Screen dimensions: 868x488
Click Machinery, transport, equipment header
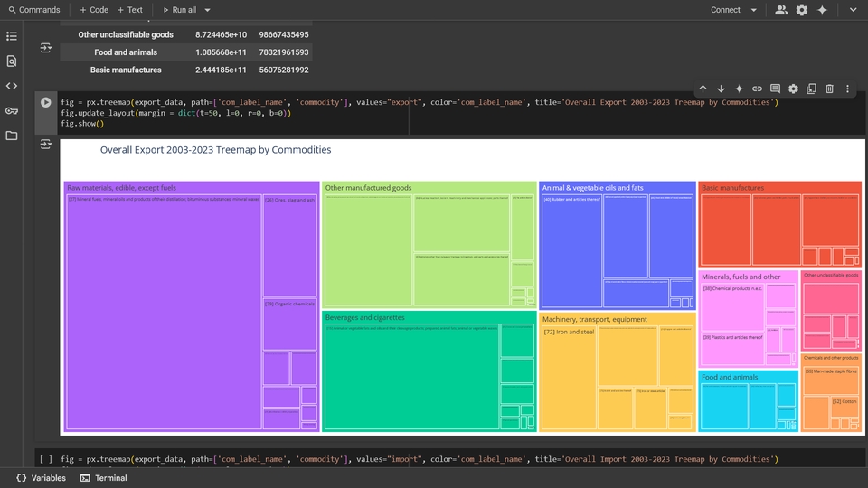click(x=595, y=319)
